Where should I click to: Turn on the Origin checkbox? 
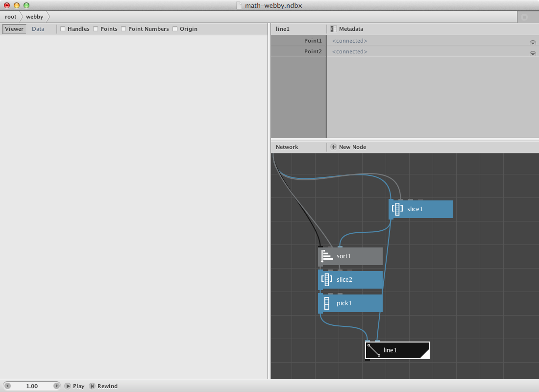175,29
